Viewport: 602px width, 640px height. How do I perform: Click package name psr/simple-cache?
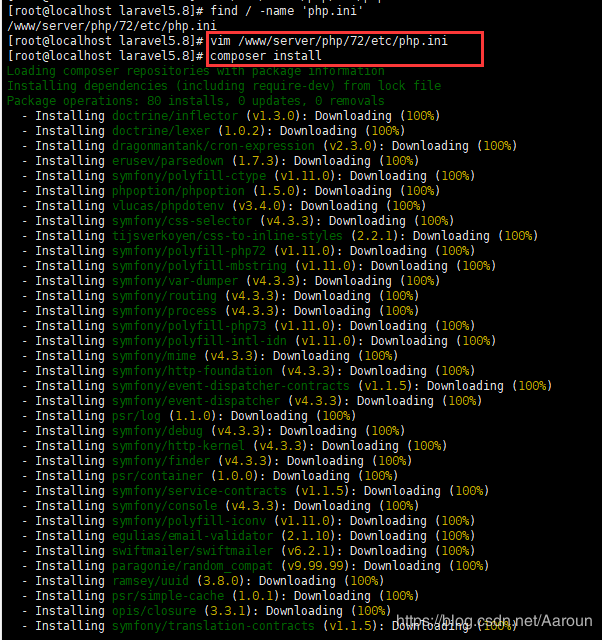[168, 596]
